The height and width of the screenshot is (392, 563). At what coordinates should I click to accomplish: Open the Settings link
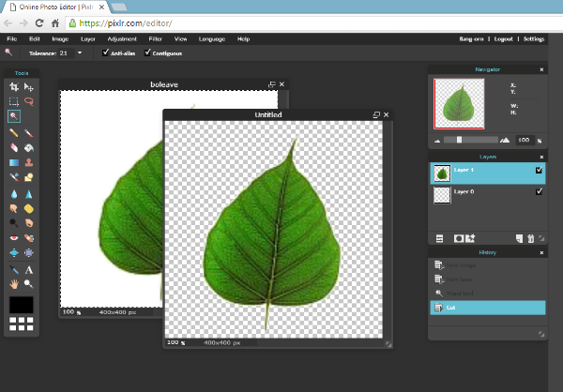click(534, 38)
